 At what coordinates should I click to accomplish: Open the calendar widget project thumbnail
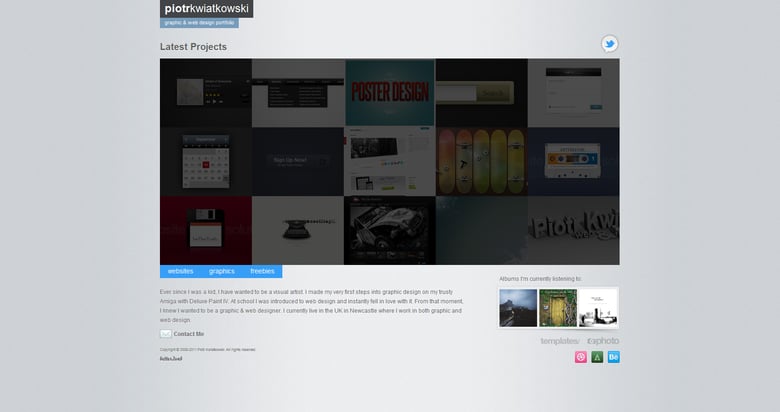pos(205,161)
